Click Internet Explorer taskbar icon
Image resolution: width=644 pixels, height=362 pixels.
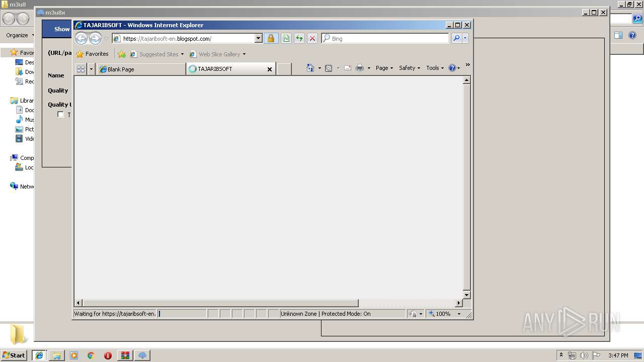pyautogui.click(x=39, y=355)
